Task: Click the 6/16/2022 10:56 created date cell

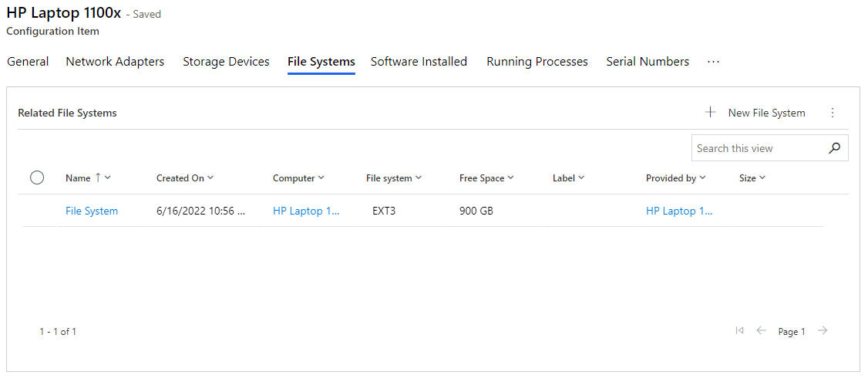Action: point(200,211)
